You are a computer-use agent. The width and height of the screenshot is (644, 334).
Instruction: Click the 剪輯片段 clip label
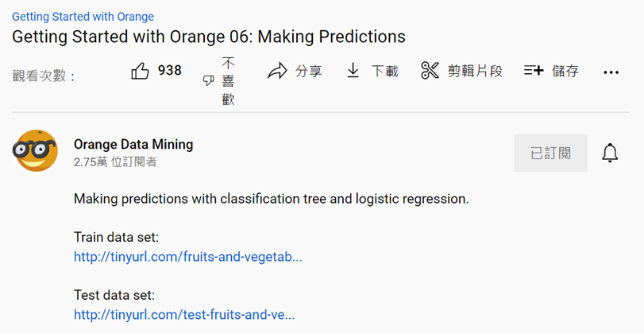[475, 72]
